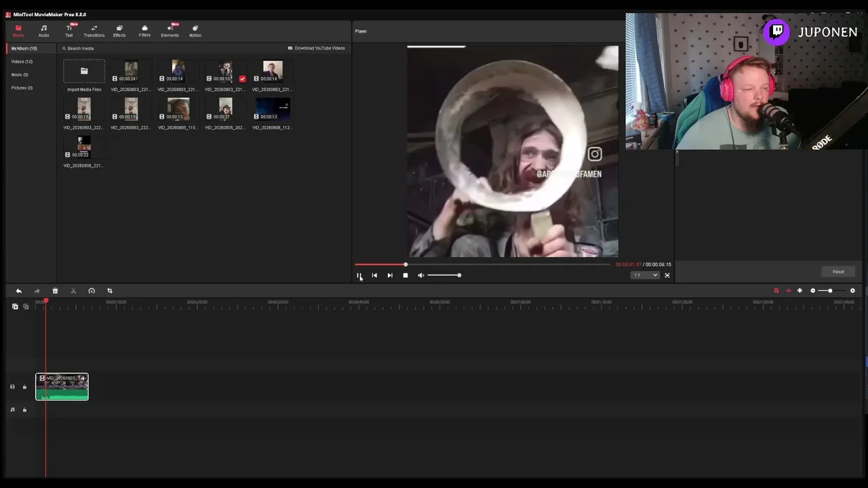868x488 pixels.
Task: Click the Search media field
Action: pos(81,48)
